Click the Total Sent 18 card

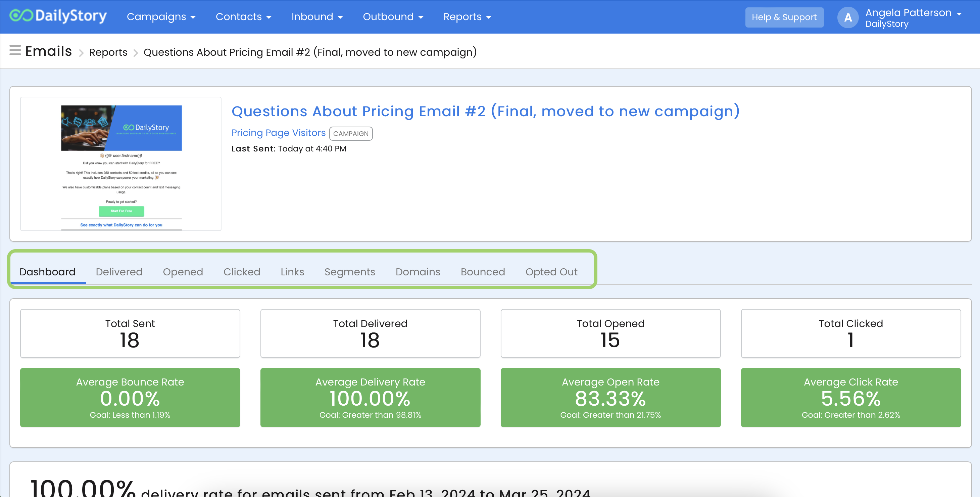pyautogui.click(x=130, y=333)
